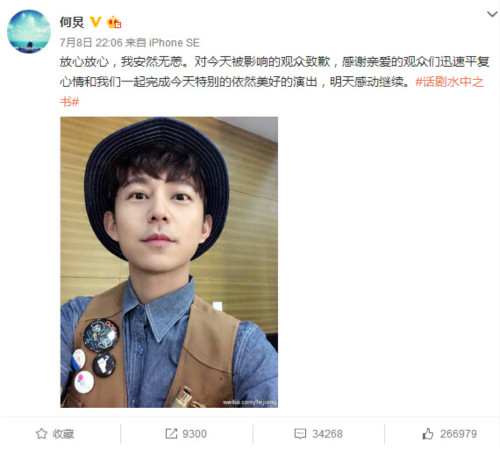Image resolution: width=500 pixels, height=449 pixels.
Task: Open the 7月8日 22:06 timestamp link
Action: tap(91, 43)
